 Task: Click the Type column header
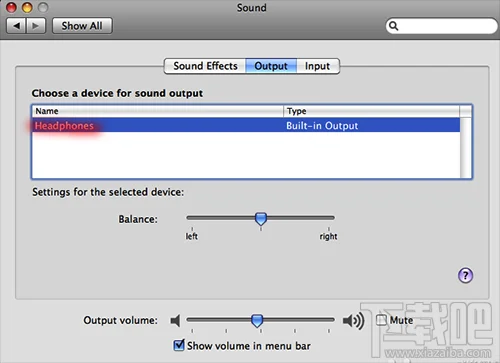point(371,111)
